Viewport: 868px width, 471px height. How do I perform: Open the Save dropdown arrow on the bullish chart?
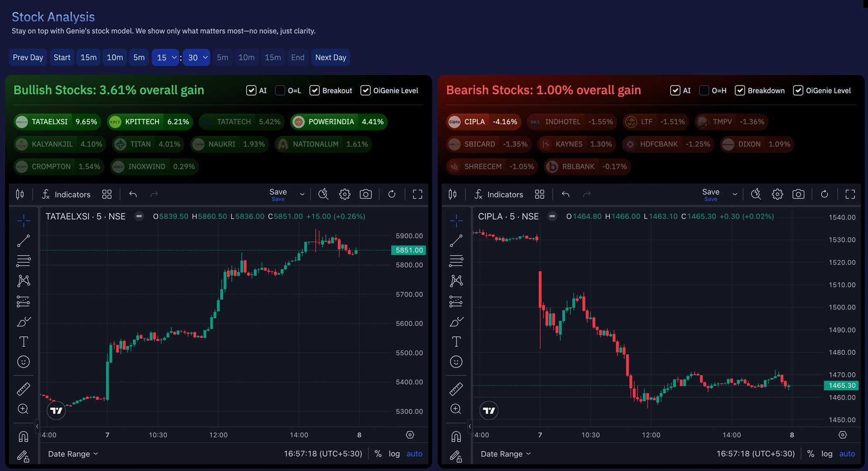pyautogui.click(x=302, y=194)
